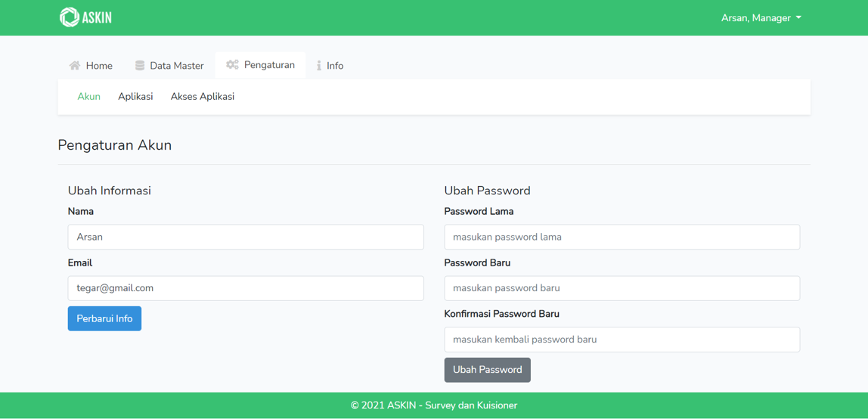
Task: Click the ASKIN brand text link
Action: click(97, 17)
